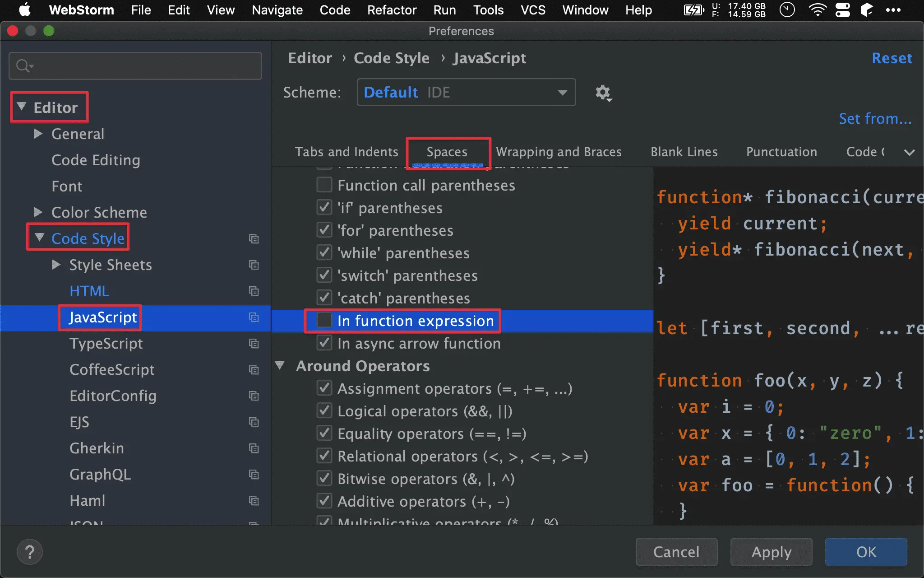Click the copy icon next to HTML

[254, 291]
